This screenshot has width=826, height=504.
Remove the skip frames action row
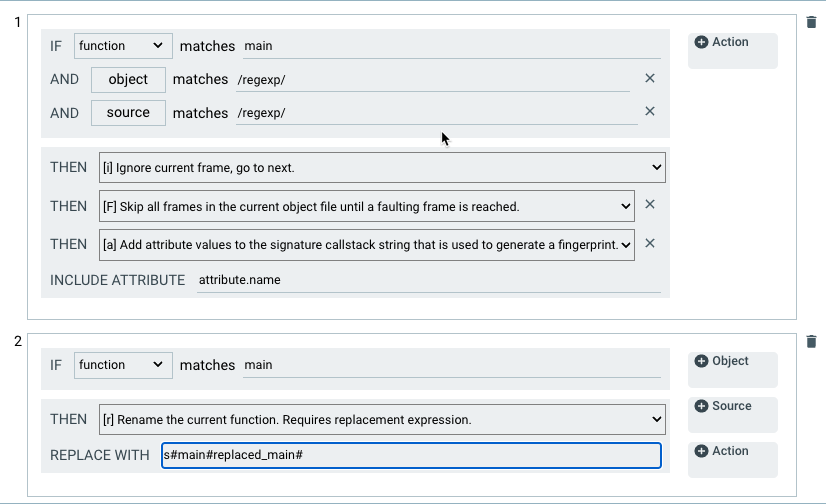tap(649, 205)
